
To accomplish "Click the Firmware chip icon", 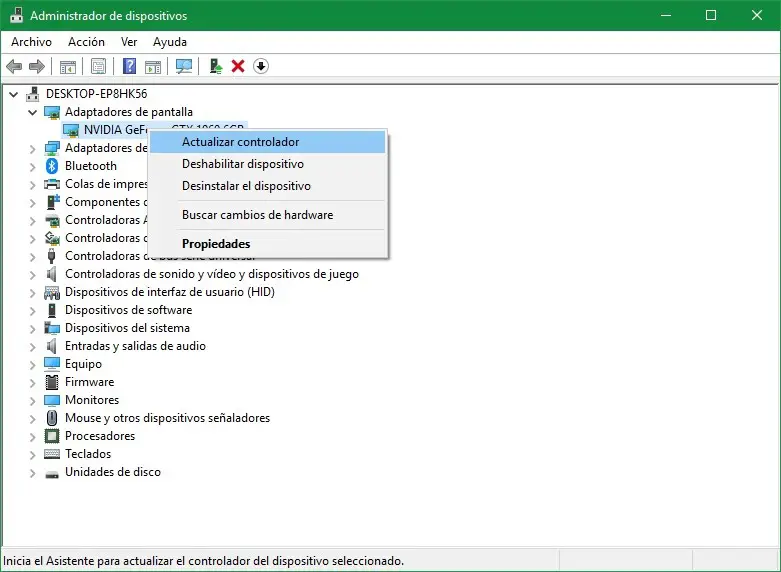I will [52, 382].
